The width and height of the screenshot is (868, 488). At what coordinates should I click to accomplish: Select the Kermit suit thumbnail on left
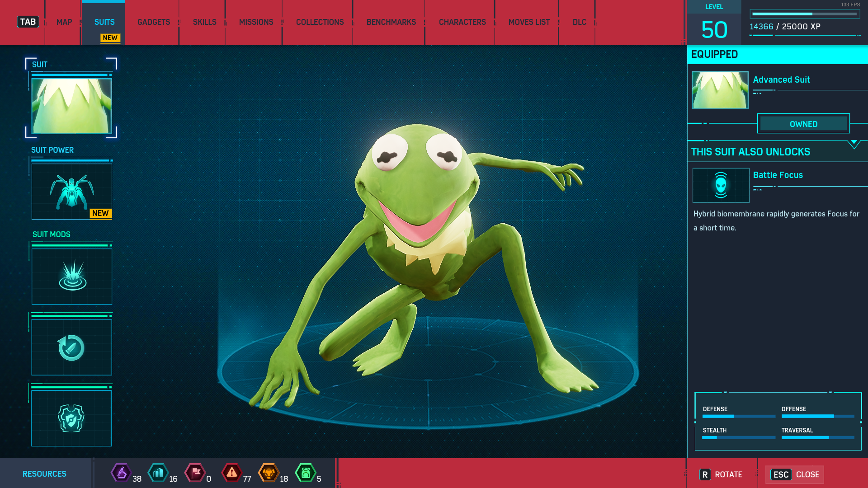coord(71,106)
